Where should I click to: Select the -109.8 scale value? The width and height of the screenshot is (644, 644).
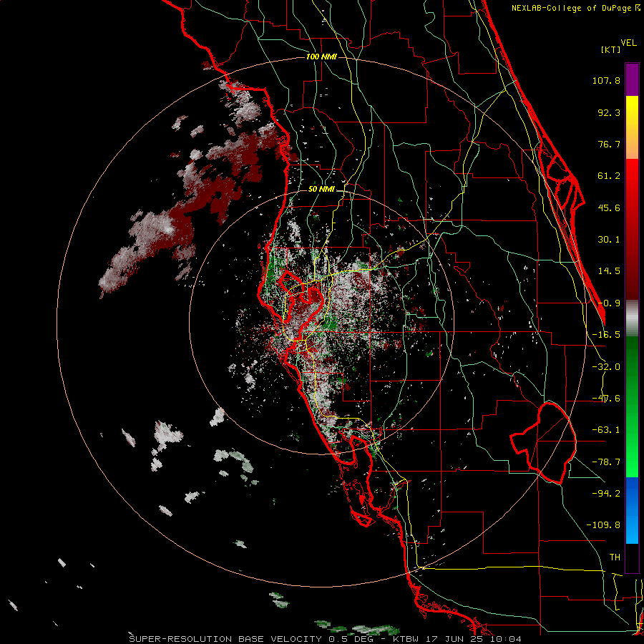point(603,525)
